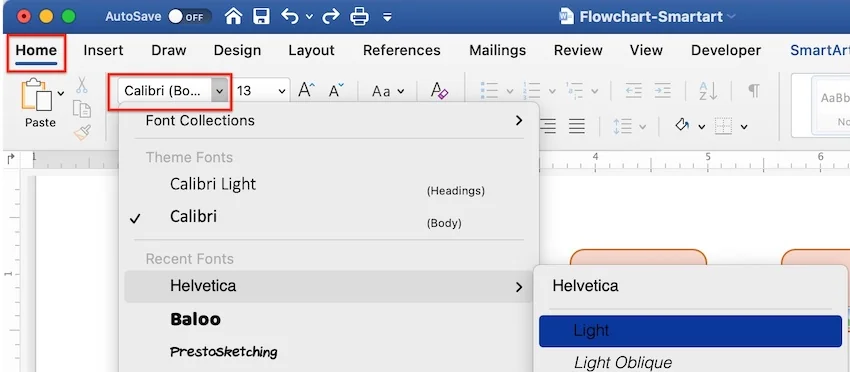Apply multilevel list formatting
The width and height of the screenshot is (850, 372).
click(574, 91)
